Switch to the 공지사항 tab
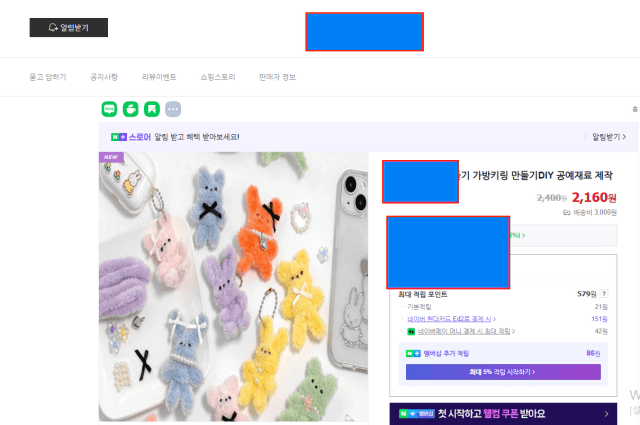The height and width of the screenshot is (425, 640). [104, 77]
